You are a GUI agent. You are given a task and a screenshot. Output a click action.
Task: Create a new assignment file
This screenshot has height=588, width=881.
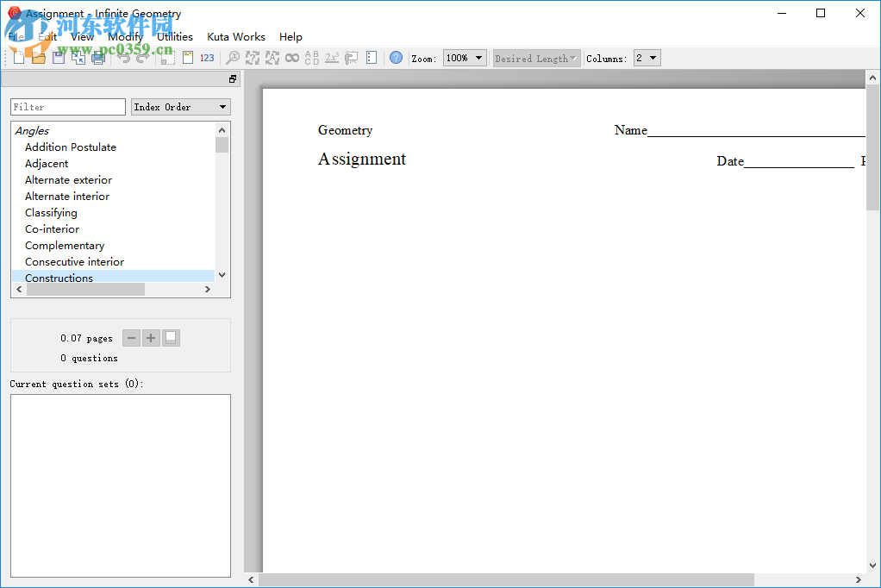click(x=19, y=58)
